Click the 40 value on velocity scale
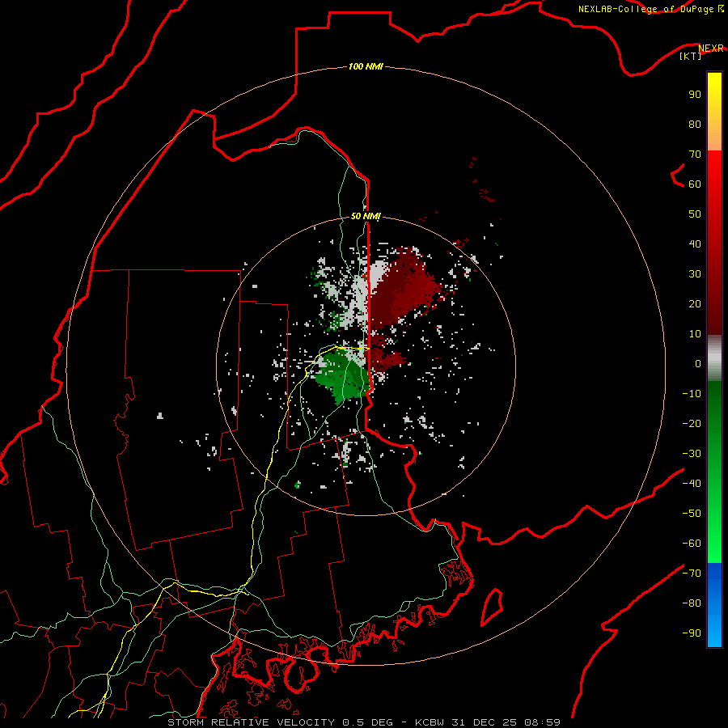 (695, 243)
